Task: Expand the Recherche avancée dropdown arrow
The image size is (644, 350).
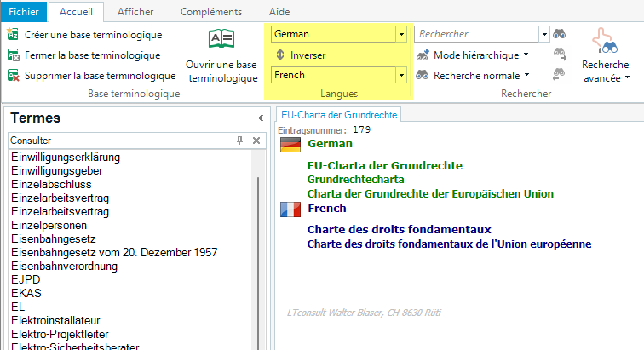Action: pos(627,77)
